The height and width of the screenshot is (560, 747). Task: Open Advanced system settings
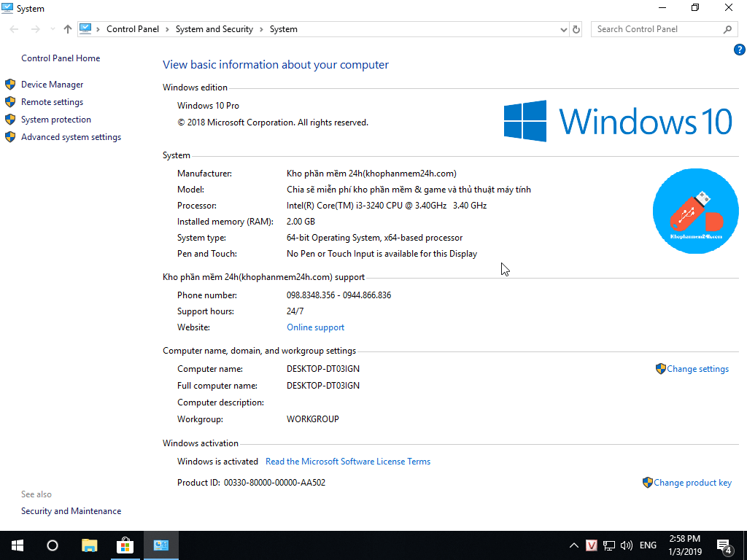coord(71,137)
